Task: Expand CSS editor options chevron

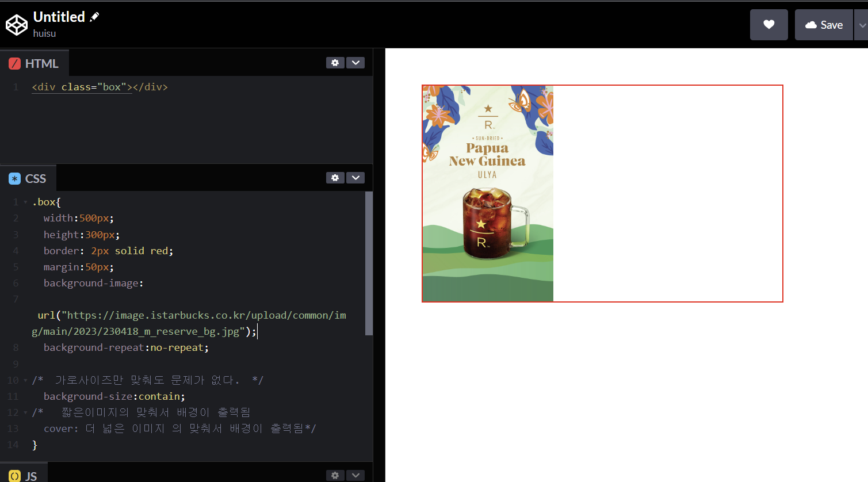Action: (355, 178)
